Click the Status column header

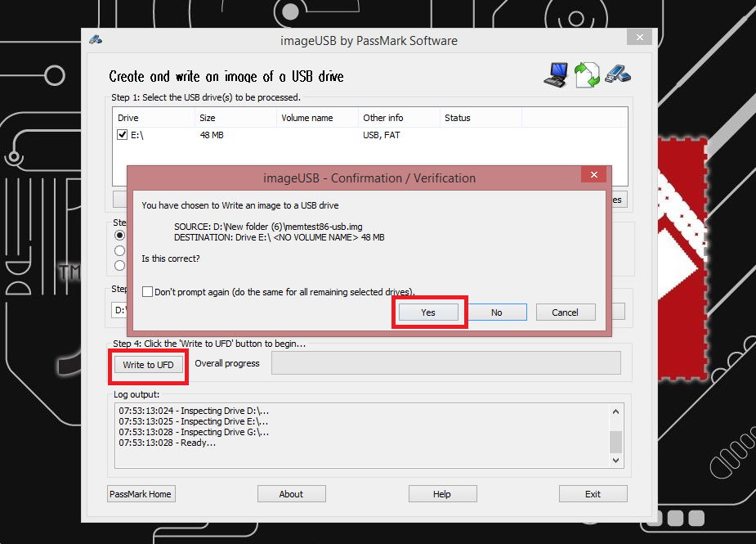click(x=481, y=118)
